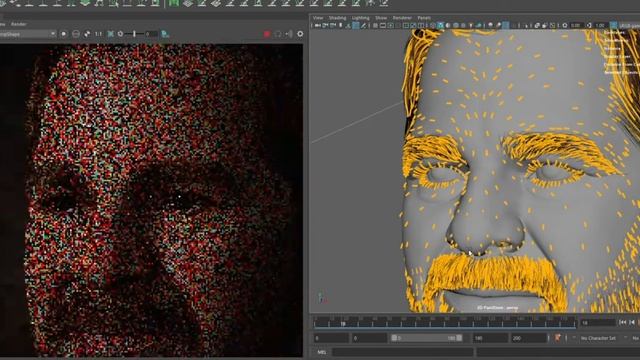The image size is (640, 360).
Task: Toggle the highlighted 2D pan/zoom icon
Action: click(356, 25)
